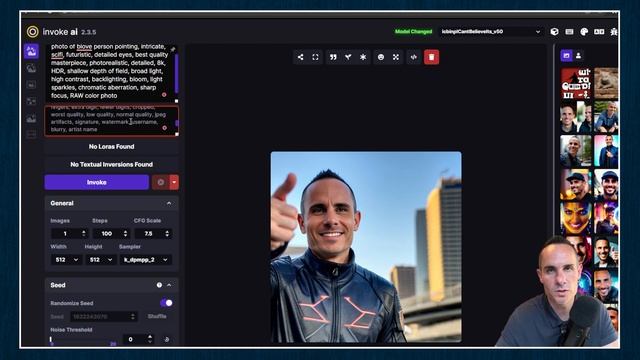Collapse the General section
This screenshot has width=640, height=360.
click(x=169, y=203)
